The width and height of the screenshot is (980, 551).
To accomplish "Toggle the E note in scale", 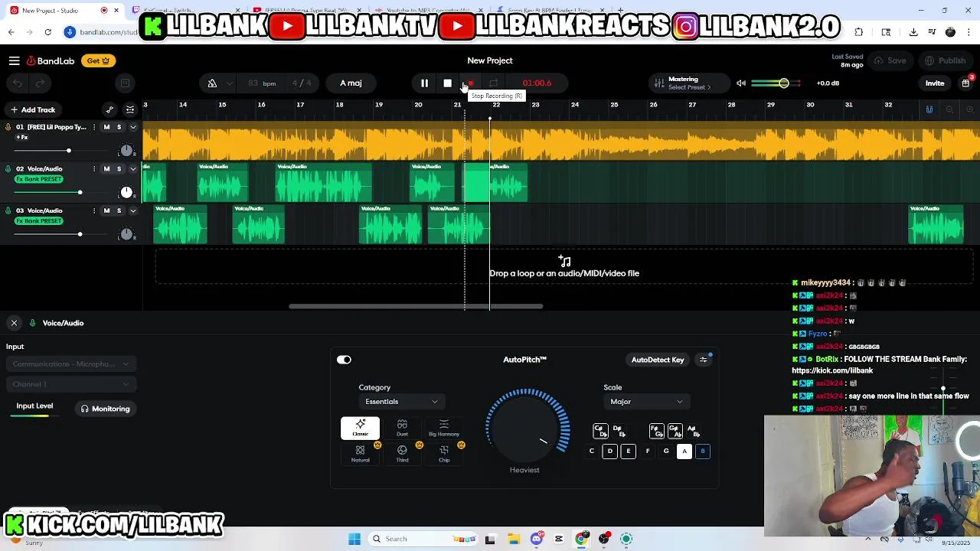I will pos(629,452).
